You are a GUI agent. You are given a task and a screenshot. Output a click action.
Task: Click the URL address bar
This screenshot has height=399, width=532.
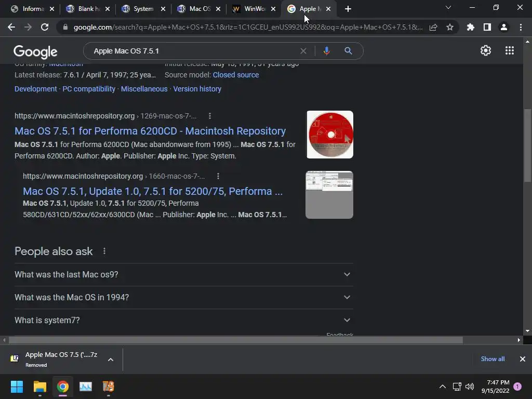click(x=248, y=27)
